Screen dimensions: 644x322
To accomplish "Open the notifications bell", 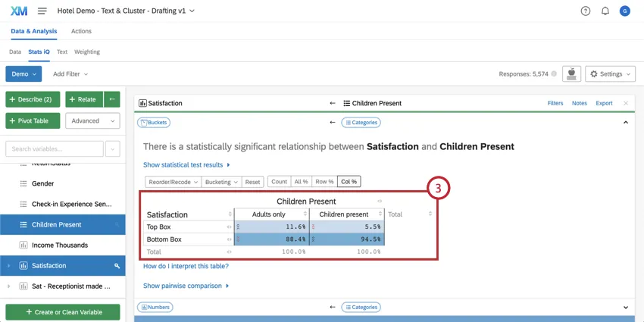I will 605,11.
